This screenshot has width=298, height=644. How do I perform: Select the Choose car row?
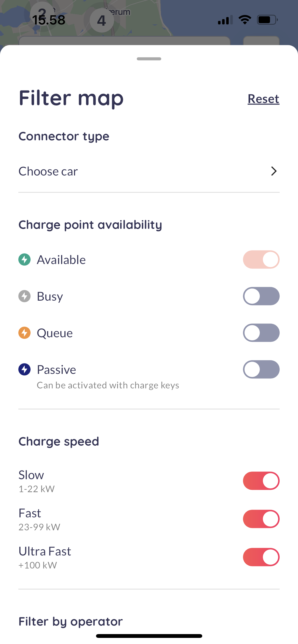[127, 171]
